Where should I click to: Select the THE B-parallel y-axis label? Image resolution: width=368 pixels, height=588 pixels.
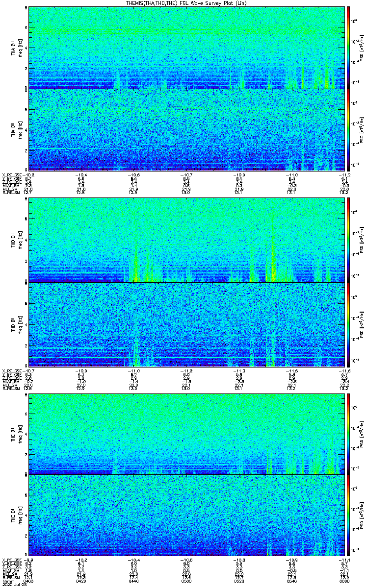pyautogui.click(x=14, y=515)
